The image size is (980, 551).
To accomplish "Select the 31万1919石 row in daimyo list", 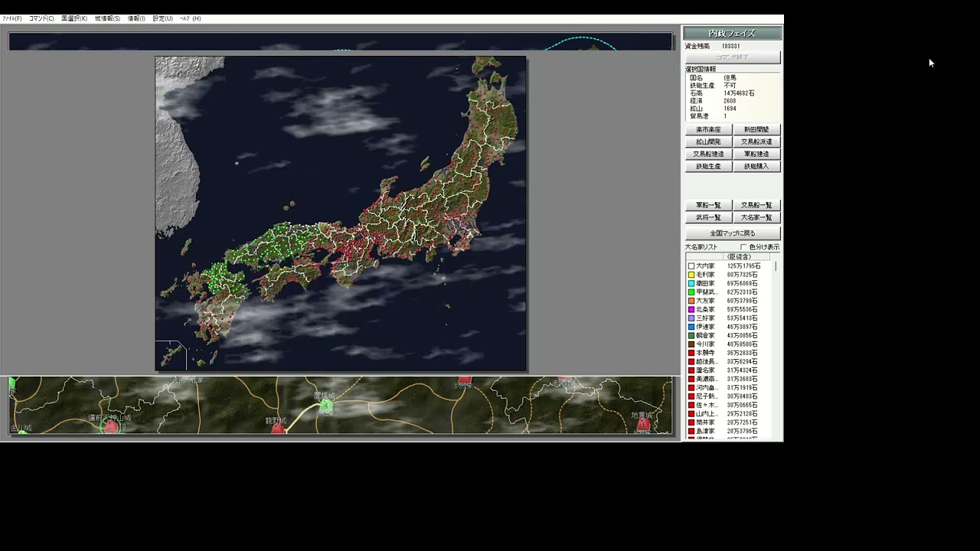I will 729,387.
